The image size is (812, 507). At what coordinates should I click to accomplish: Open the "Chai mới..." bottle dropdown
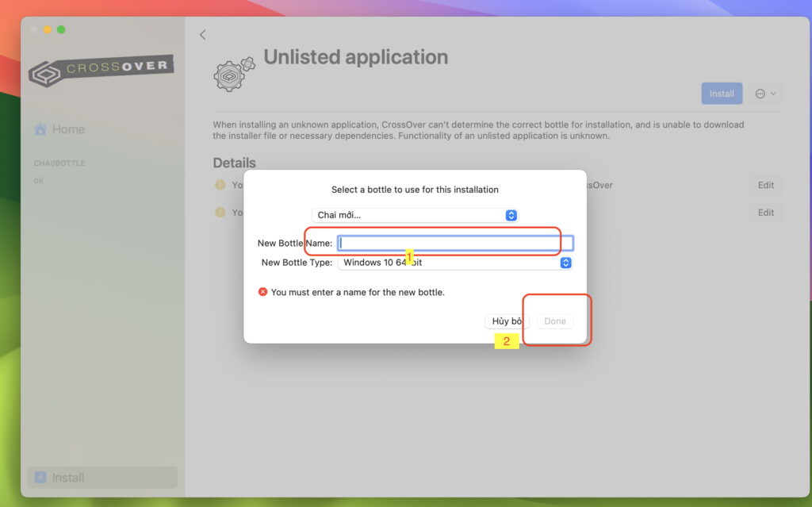click(x=415, y=215)
